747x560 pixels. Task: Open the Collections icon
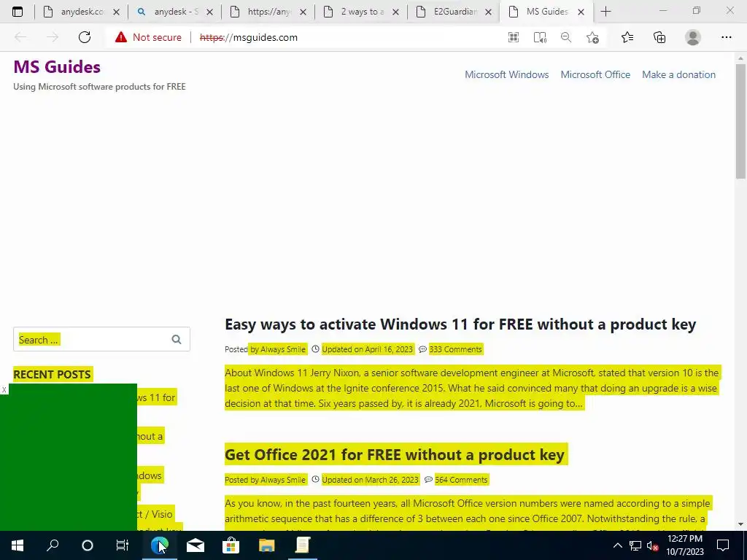659,37
